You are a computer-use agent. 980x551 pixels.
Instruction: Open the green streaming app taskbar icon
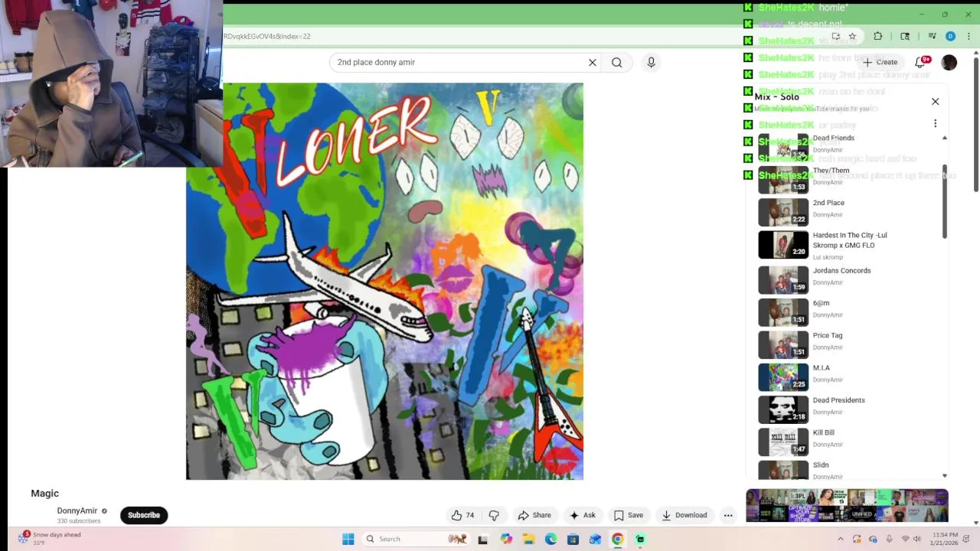pyautogui.click(x=640, y=539)
